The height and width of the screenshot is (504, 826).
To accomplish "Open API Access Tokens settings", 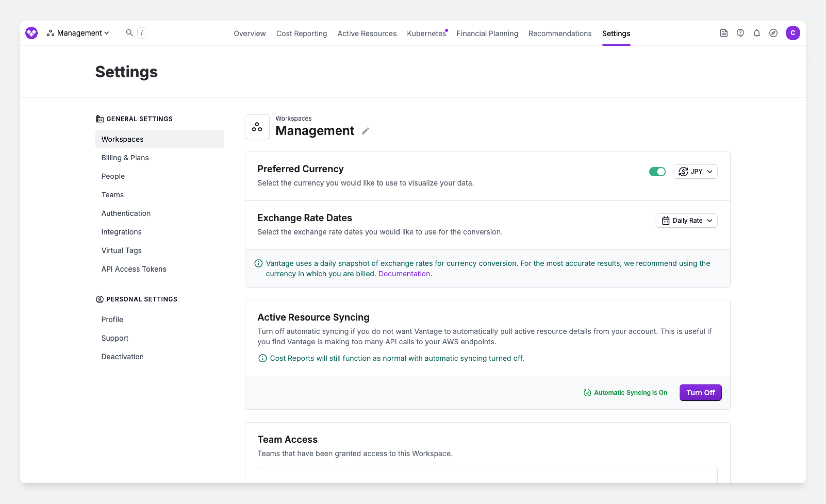I will [134, 269].
